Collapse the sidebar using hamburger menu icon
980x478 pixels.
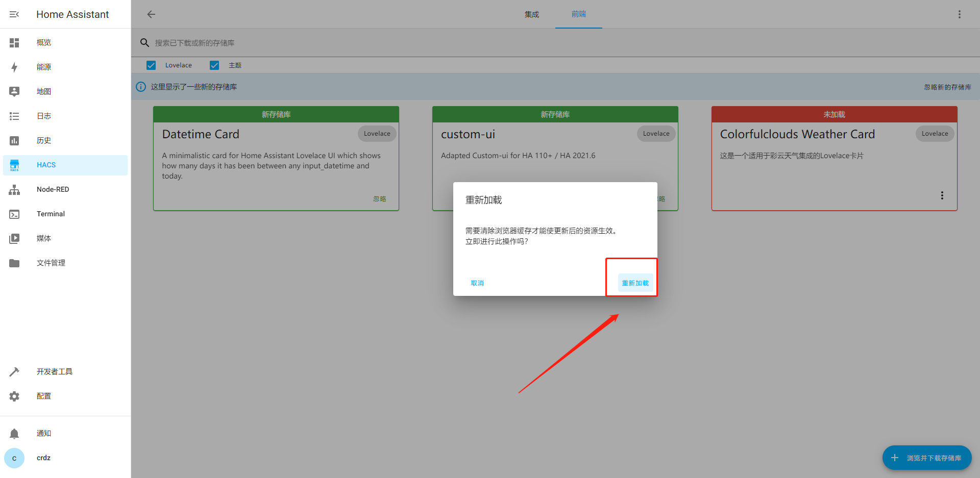coord(14,14)
